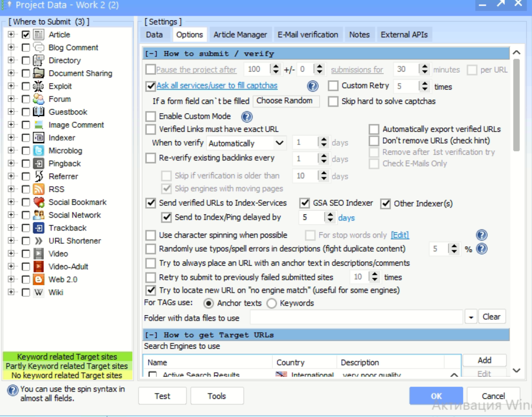Select the Options tab

pos(190,35)
